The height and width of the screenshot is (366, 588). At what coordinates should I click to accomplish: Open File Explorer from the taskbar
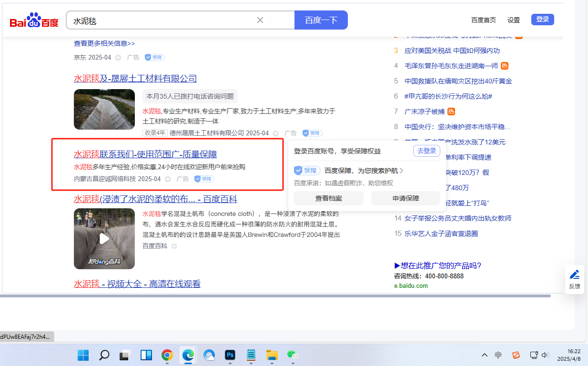[272, 355]
